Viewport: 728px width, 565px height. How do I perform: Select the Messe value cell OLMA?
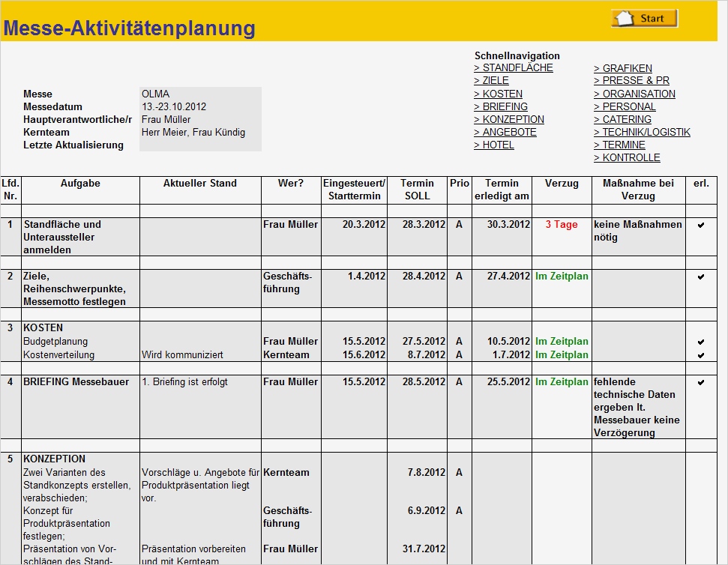pyautogui.click(x=201, y=94)
